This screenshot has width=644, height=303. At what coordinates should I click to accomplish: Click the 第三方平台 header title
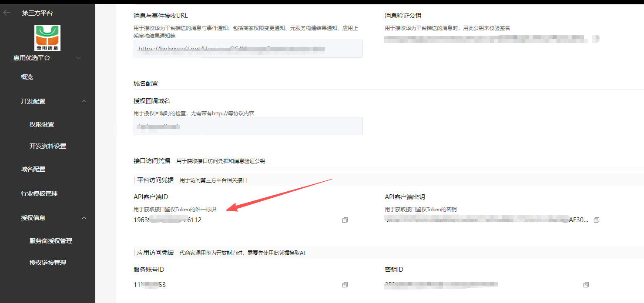[x=37, y=13]
